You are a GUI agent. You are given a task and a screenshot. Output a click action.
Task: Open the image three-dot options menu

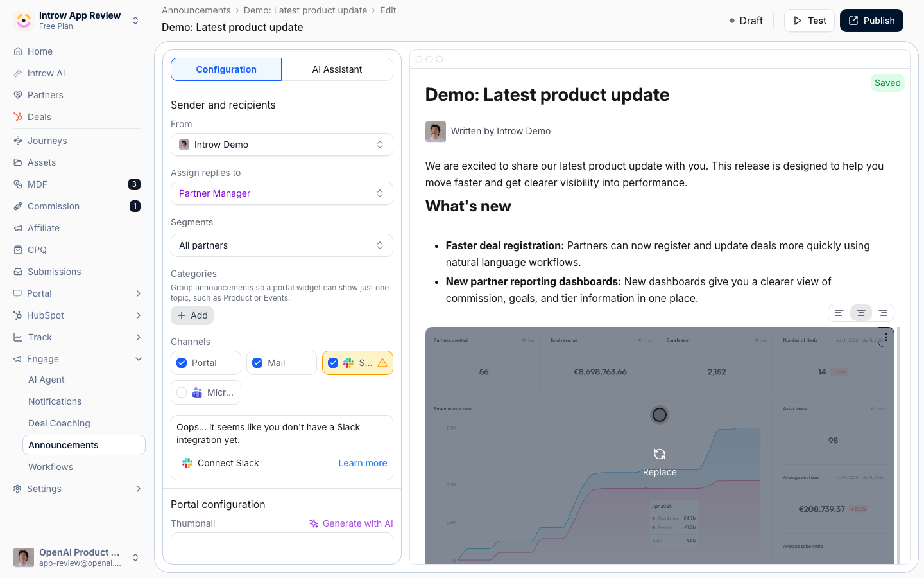tap(886, 337)
